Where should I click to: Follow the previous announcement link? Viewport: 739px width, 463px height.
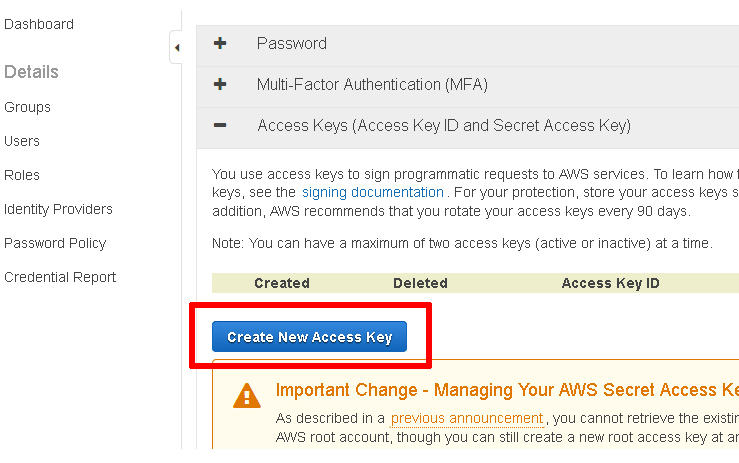click(467, 418)
